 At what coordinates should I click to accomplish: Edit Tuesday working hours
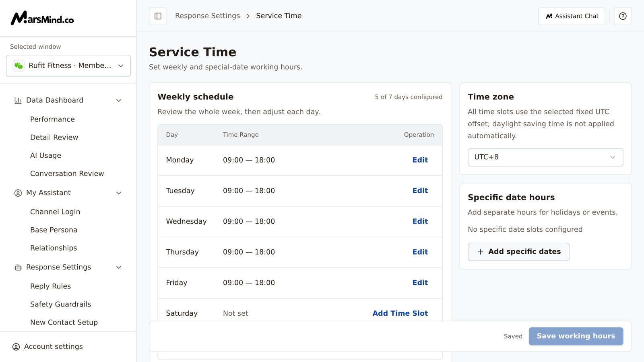(420, 191)
